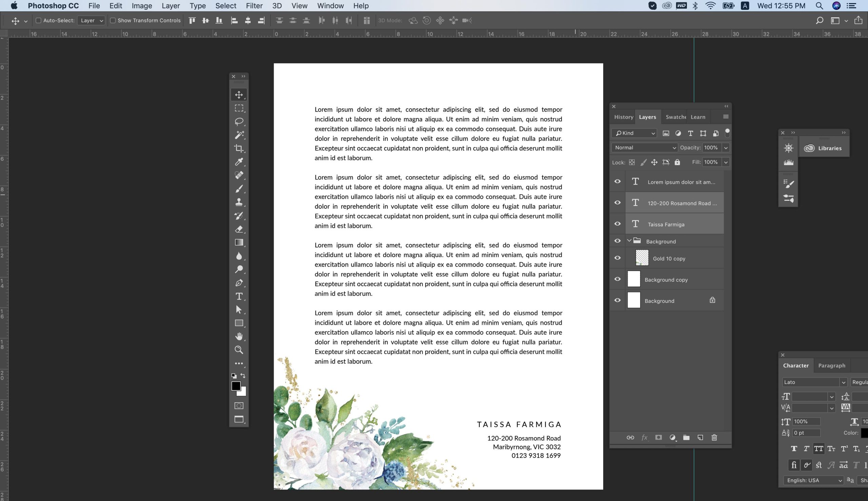
Task: Enable the Auto-Select checkbox
Action: tap(39, 21)
